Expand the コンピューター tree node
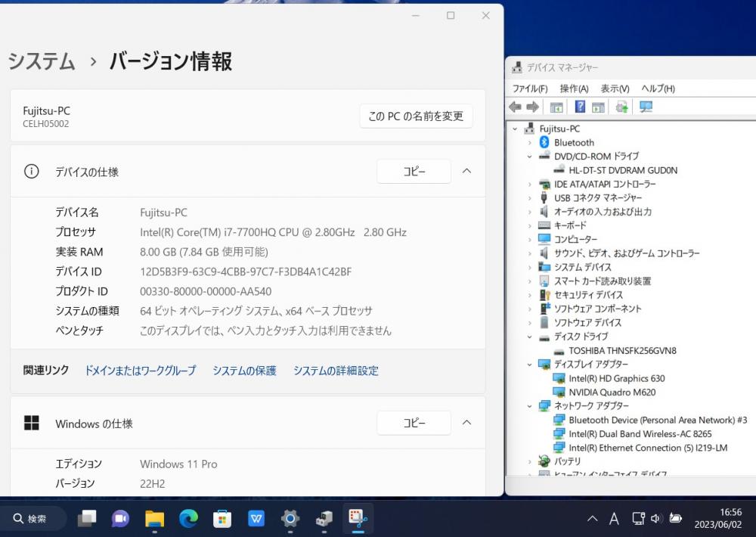Image resolution: width=756 pixels, height=537 pixels. click(x=529, y=239)
